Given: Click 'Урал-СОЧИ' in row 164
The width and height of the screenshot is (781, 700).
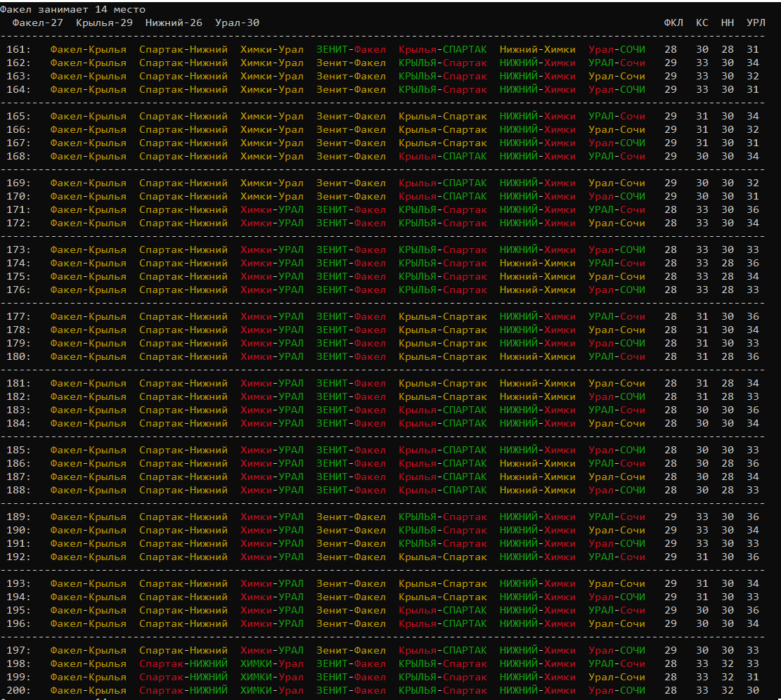Looking at the screenshot, I should tap(617, 90).
